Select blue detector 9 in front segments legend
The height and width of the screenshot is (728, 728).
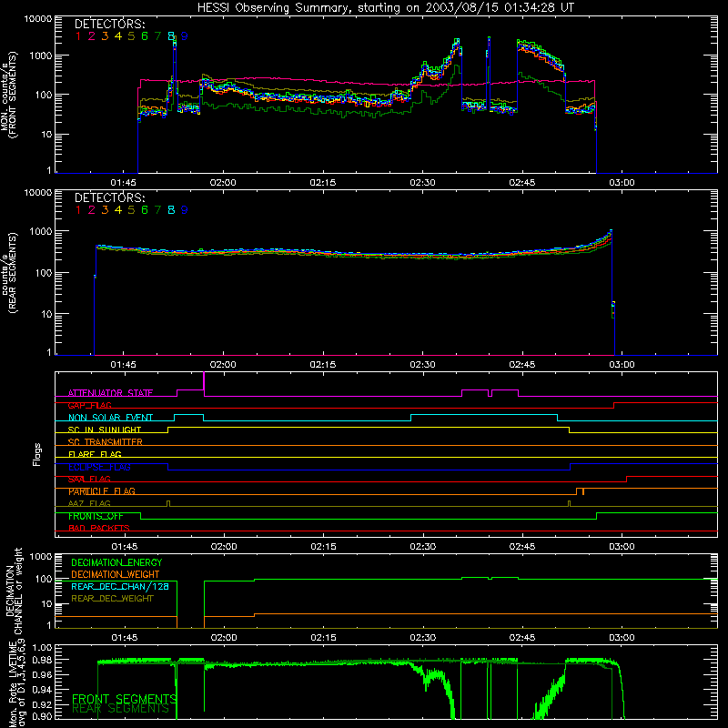(x=185, y=36)
